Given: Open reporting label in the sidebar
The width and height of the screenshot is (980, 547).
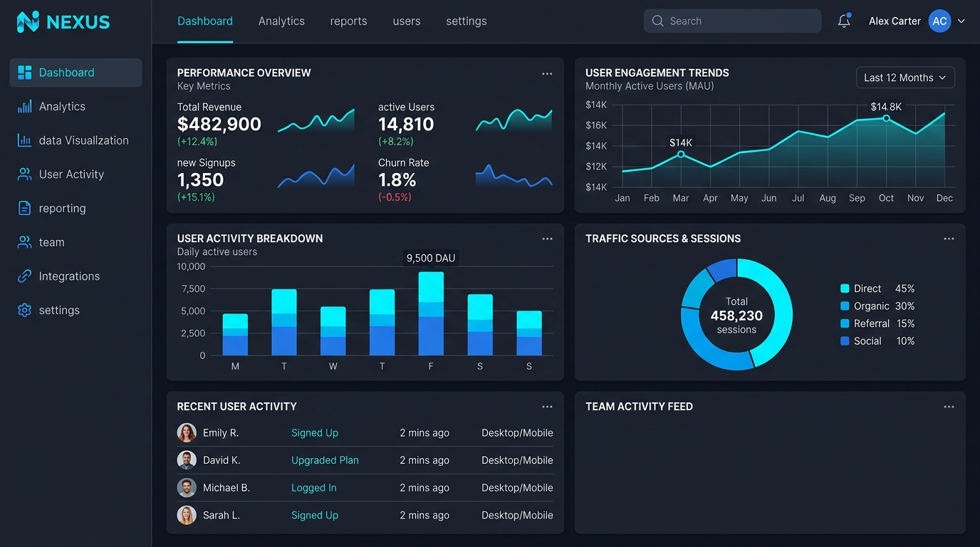Looking at the screenshot, I should tap(63, 209).
